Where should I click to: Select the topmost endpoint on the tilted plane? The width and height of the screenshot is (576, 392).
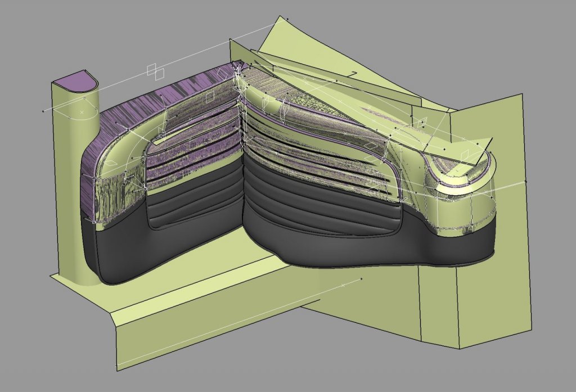point(287,19)
